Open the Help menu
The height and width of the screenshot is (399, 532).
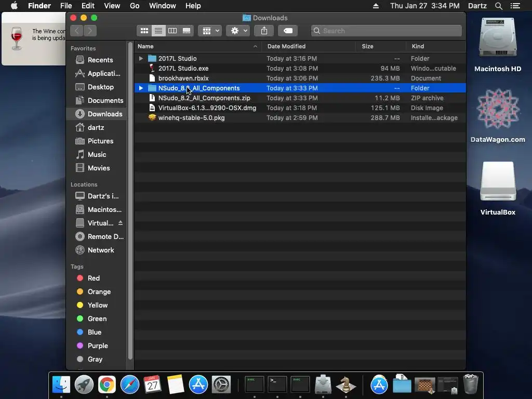click(193, 6)
